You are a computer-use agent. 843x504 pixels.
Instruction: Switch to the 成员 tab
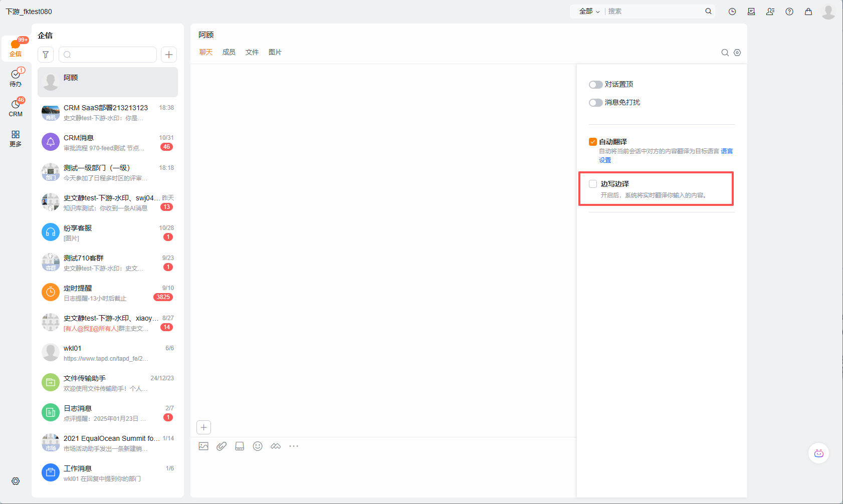(229, 52)
